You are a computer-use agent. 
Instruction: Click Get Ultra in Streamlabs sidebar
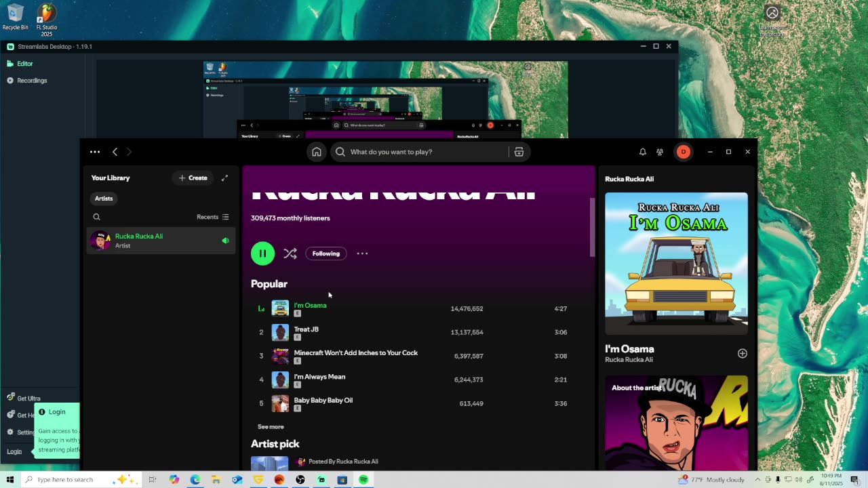(x=24, y=399)
